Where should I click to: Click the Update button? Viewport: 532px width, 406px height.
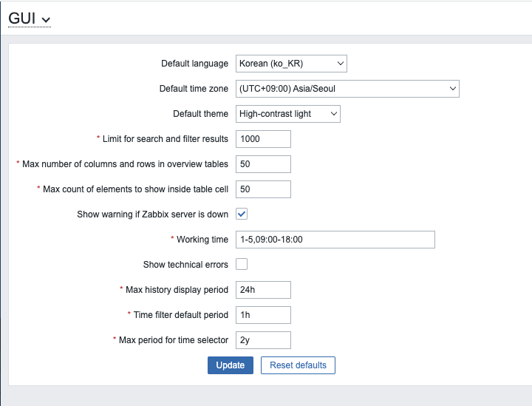tap(231, 365)
